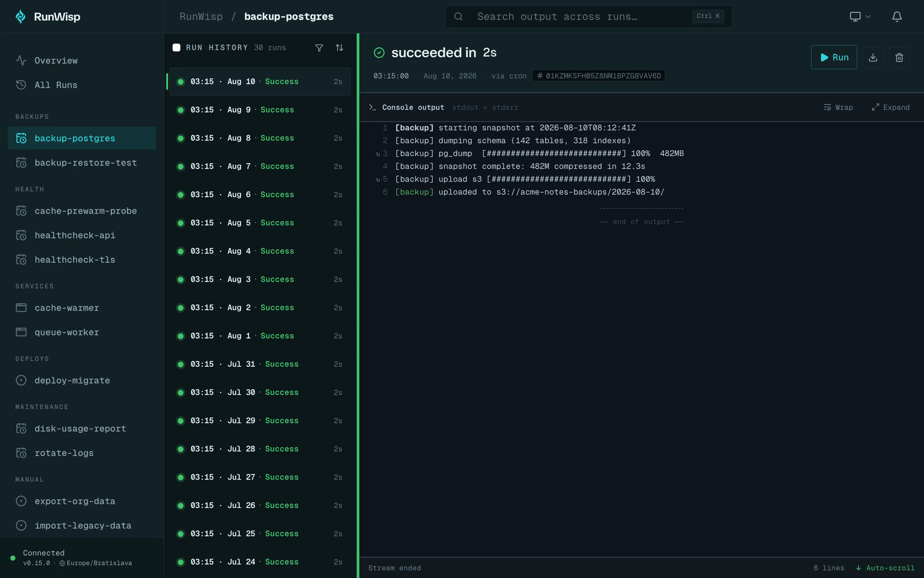
Task: Click the '6 lines' counter
Action: (x=828, y=568)
